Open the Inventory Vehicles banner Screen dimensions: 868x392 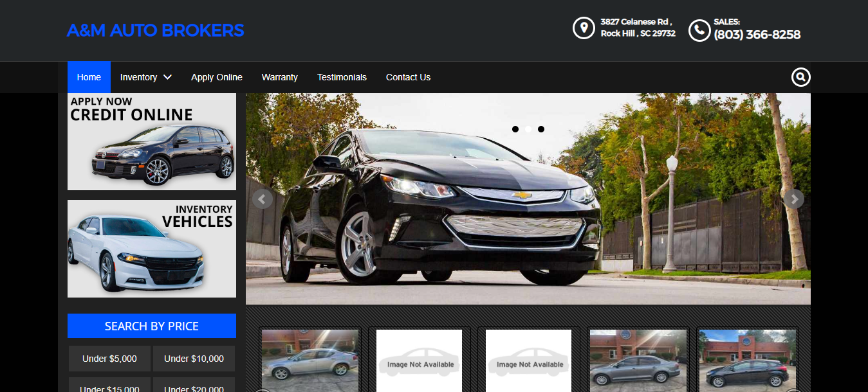(152, 249)
